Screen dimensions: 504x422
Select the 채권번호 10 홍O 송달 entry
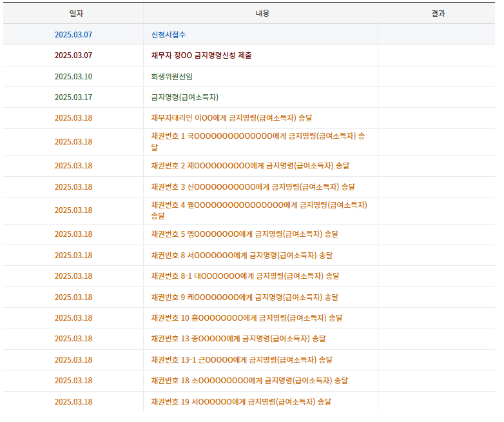coord(247,318)
